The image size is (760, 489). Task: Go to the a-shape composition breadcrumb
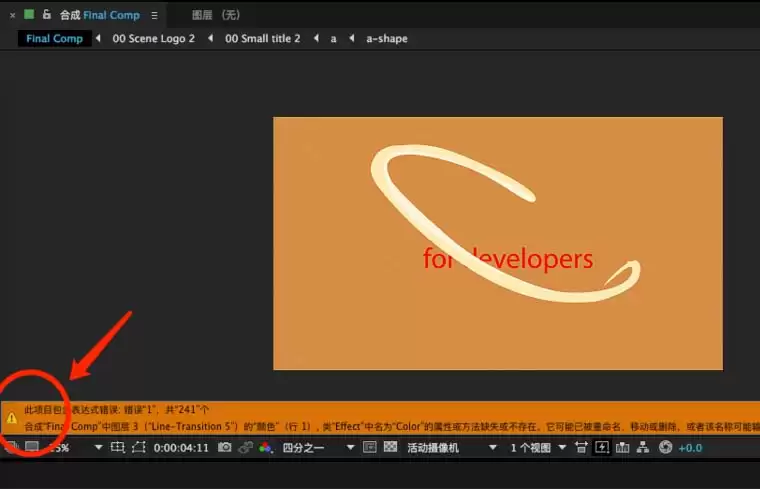tap(387, 38)
